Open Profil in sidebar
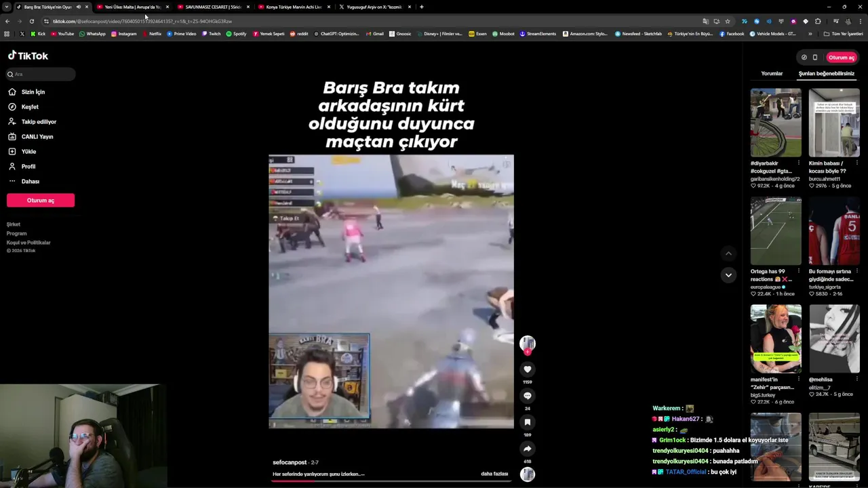The height and width of the screenshot is (488, 868). tap(28, 166)
